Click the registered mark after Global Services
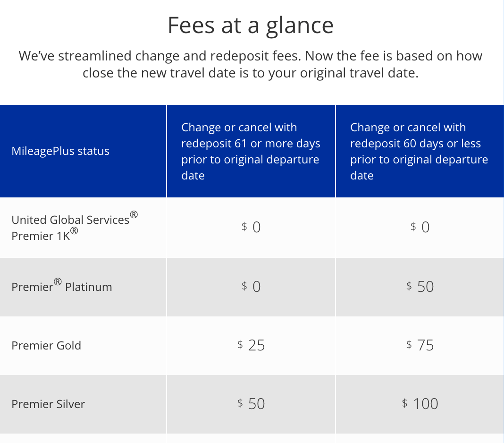Viewport: 504px width, 443px height. (134, 214)
